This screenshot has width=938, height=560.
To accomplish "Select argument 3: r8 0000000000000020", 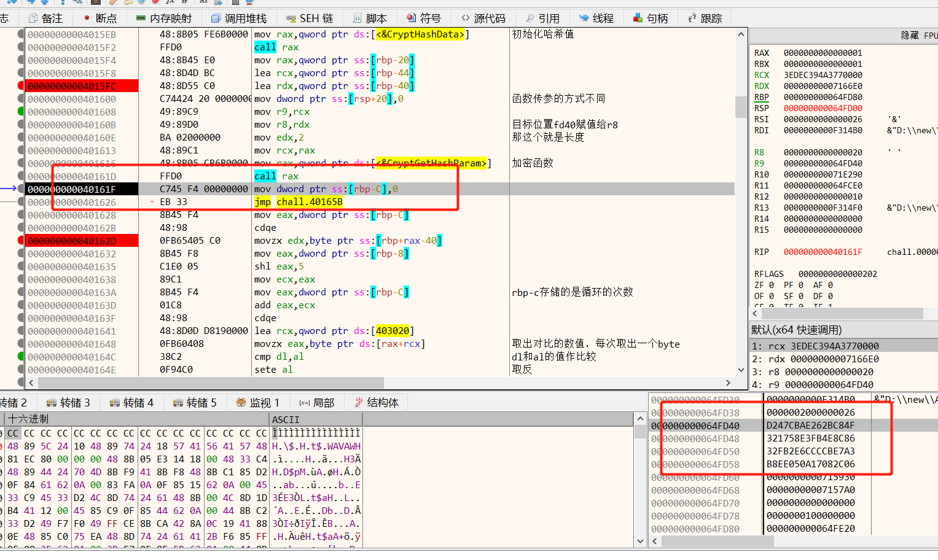I will tap(844, 371).
